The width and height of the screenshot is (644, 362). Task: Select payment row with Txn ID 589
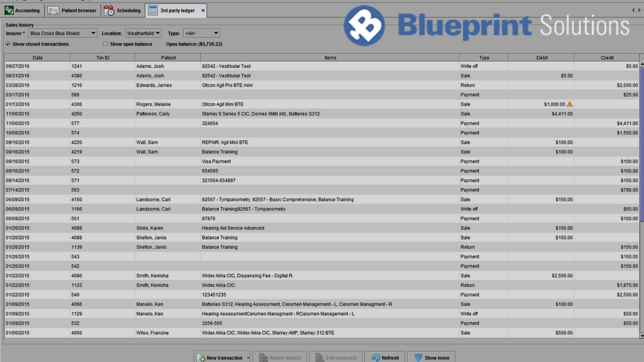pos(322,95)
